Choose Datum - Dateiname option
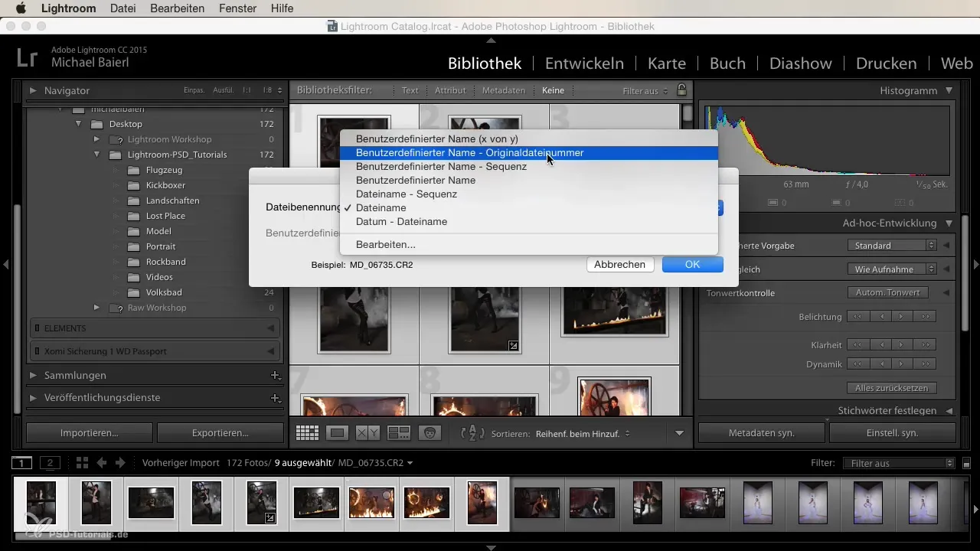Image resolution: width=980 pixels, height=551 pixels. point(528,222)
